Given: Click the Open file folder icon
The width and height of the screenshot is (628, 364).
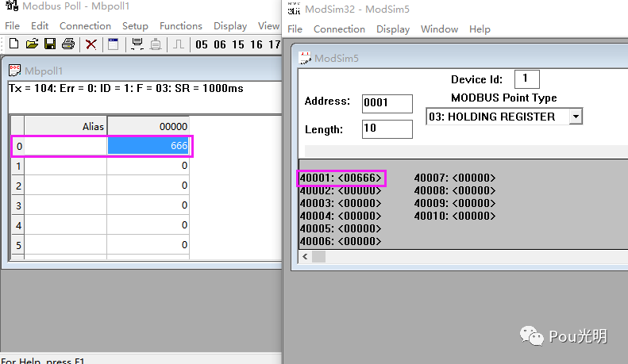Looking at the screenshot, I should (32, 44).
